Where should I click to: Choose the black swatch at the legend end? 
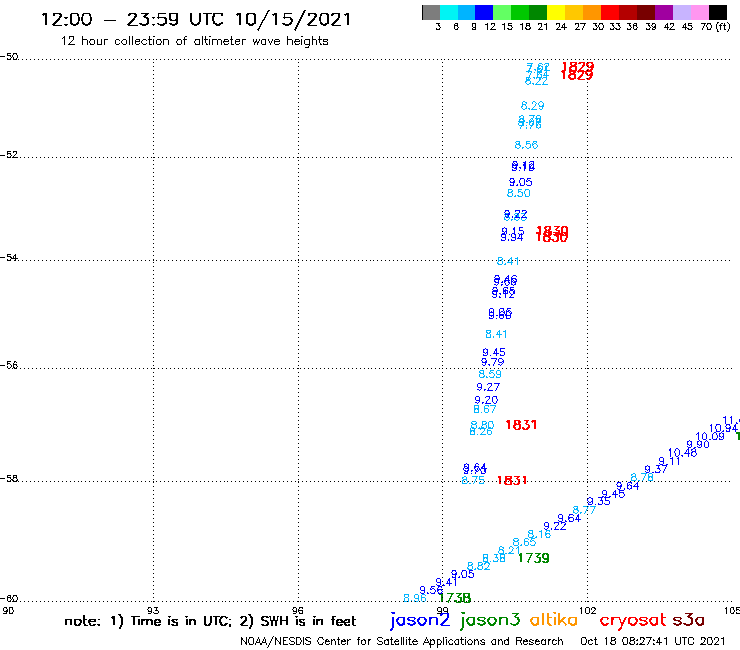click(x=718, y=12)
